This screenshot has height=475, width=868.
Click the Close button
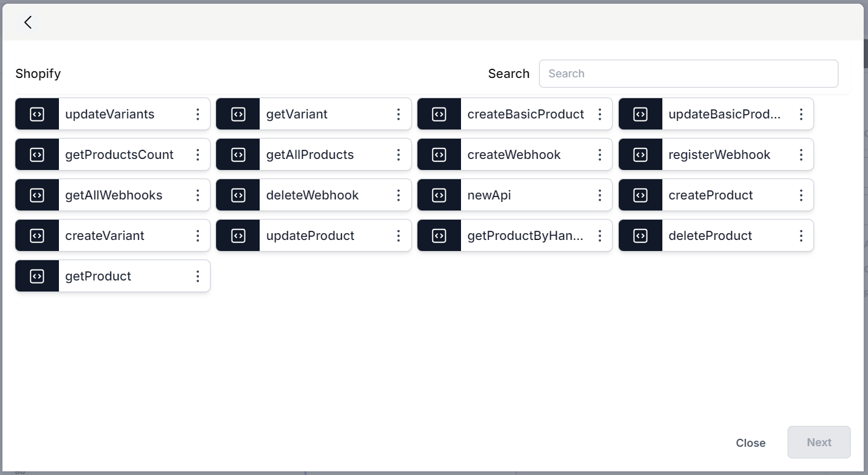coord(751,442)
